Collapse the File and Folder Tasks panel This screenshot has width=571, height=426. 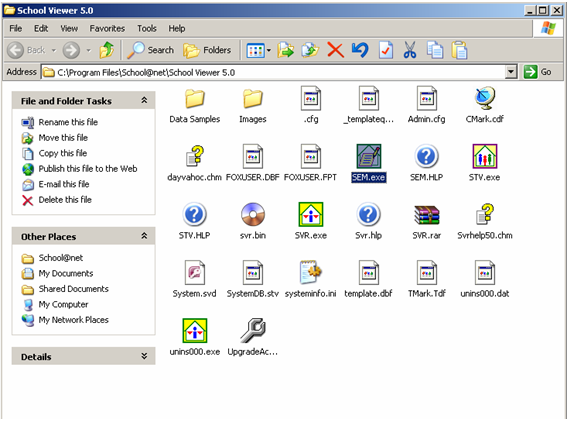pos(144,100)
